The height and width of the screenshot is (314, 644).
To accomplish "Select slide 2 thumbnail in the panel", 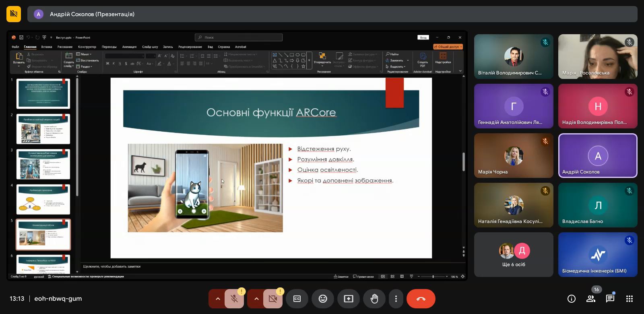I will click(43, 129).
